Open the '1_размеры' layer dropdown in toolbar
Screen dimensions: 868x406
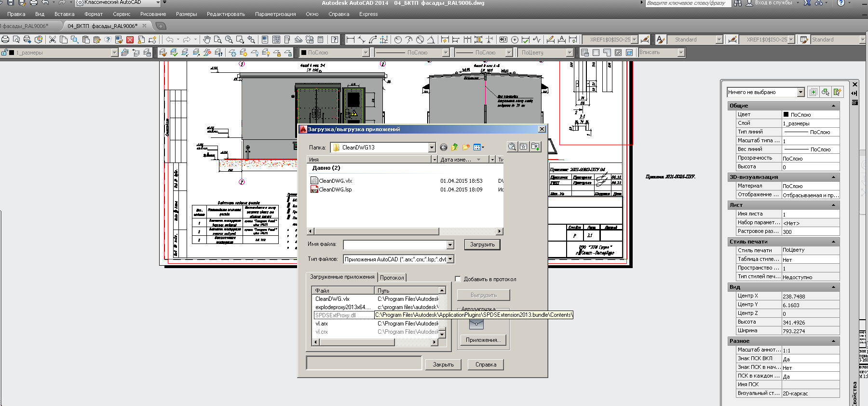click(114, 53)
